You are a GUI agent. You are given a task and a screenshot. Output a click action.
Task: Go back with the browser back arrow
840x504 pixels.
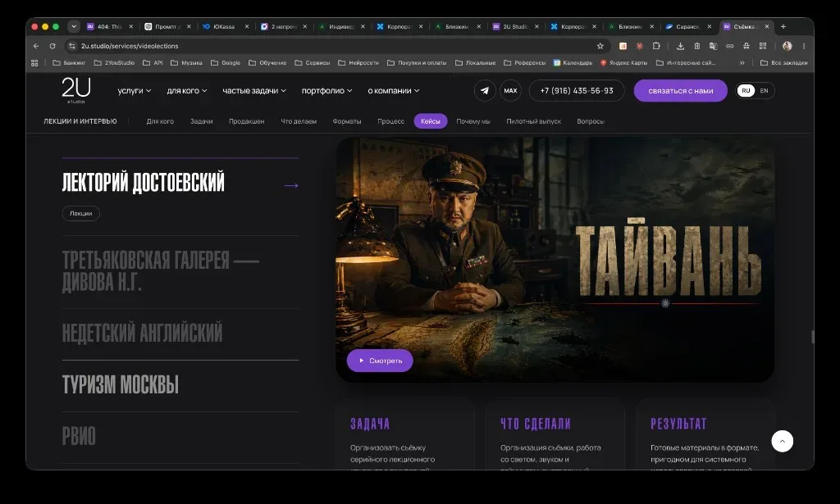pos(36,46)
